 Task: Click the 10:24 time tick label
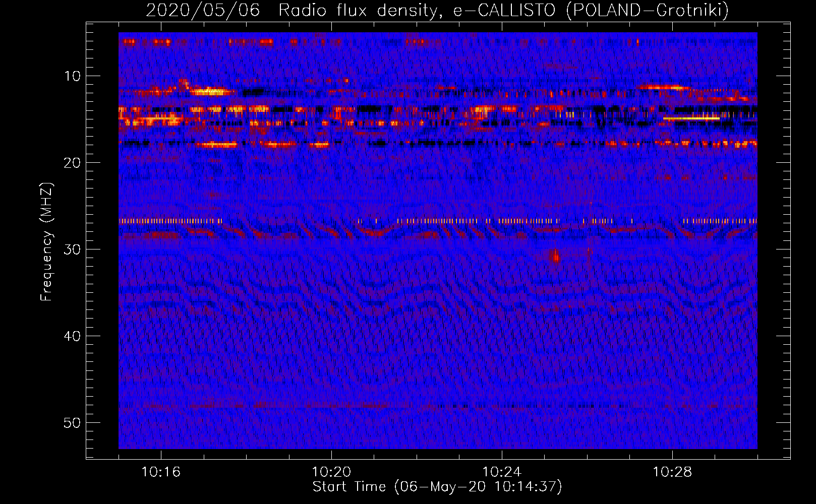pos(502,472)
